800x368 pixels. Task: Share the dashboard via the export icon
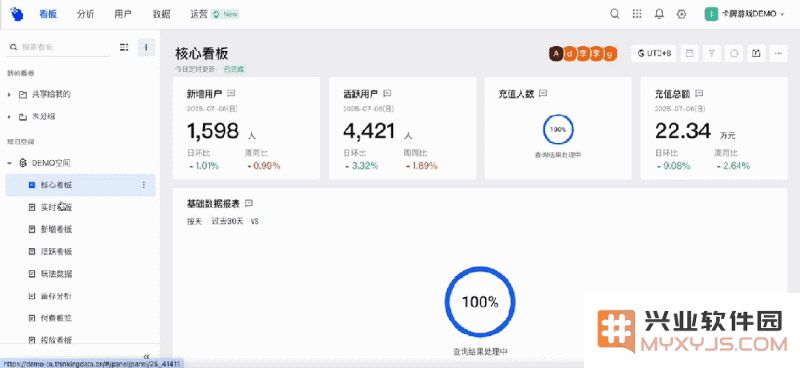(x=757, y=53)
